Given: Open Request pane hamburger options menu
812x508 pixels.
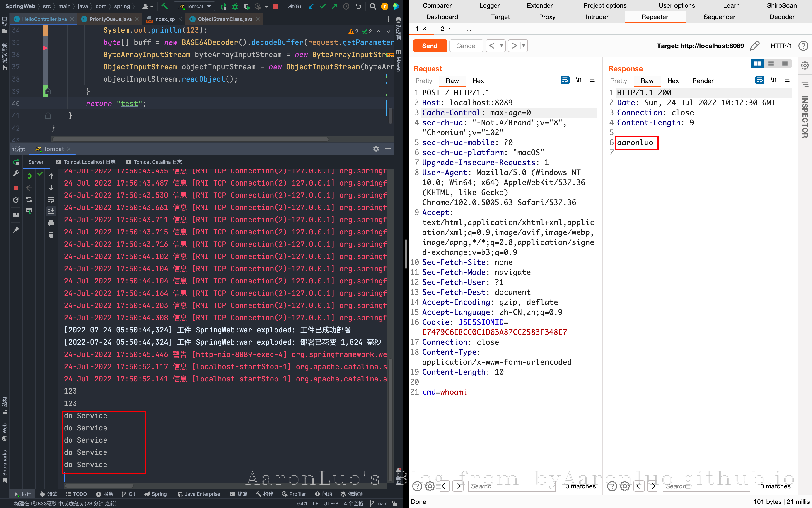Looking at the screenshot, I should click(x=592, y=80).
